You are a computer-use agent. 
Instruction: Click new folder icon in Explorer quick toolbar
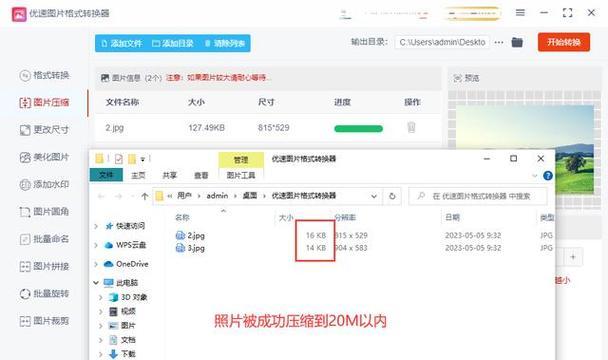[132, 159]
